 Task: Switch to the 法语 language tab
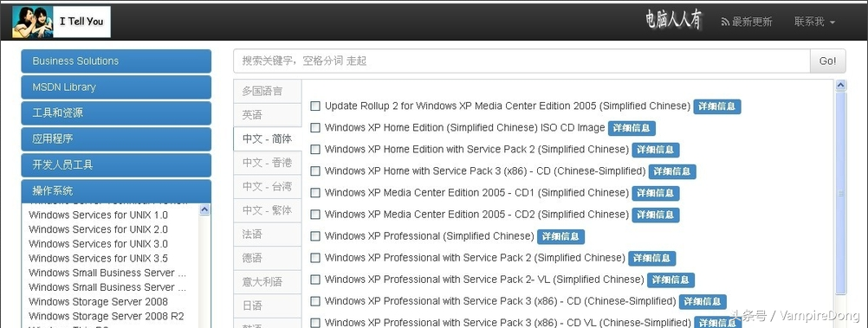pos(268,234)
